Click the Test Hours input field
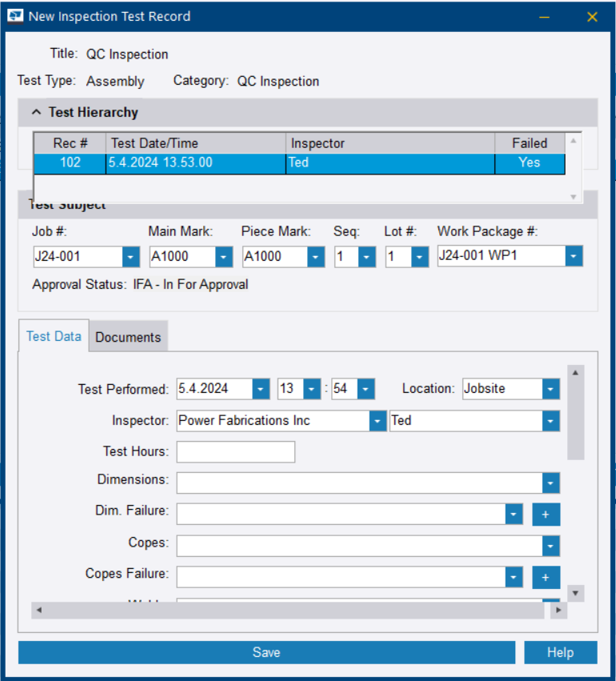 235,452
